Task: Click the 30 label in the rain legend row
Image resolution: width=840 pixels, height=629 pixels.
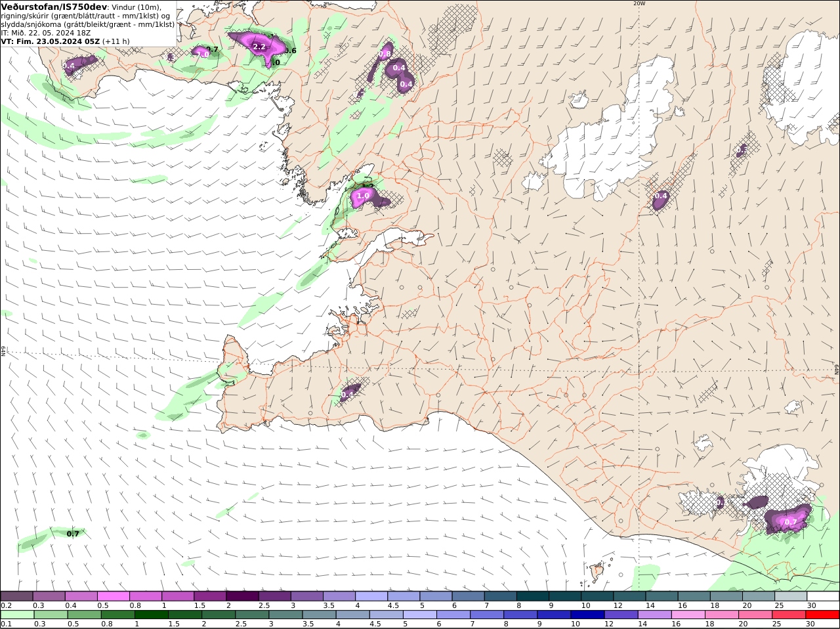Action: 811,624
